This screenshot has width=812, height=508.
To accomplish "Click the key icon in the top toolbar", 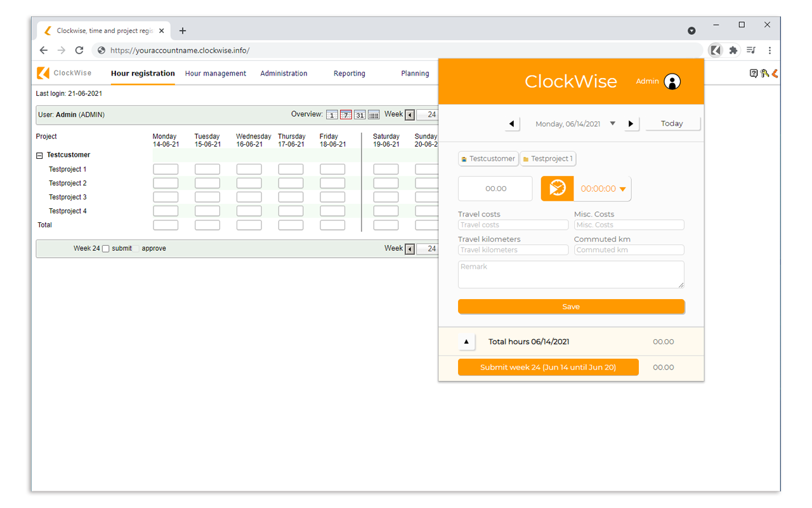I will tap(764, 73).
